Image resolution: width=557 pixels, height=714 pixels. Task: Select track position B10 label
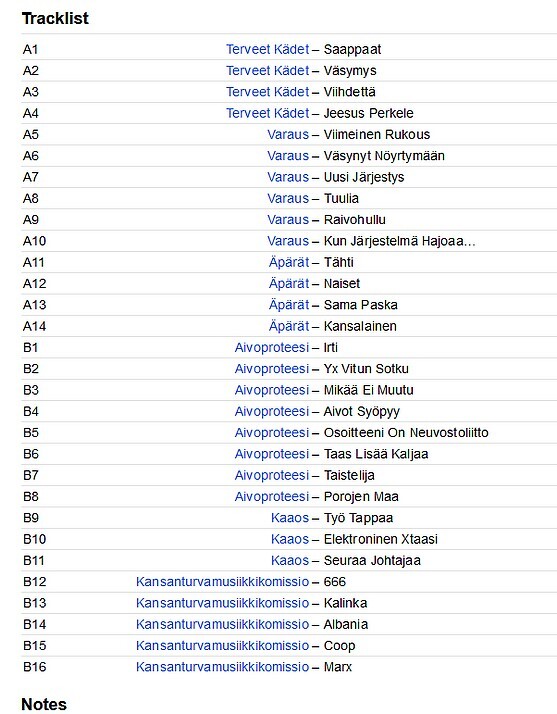click(35, 539)
